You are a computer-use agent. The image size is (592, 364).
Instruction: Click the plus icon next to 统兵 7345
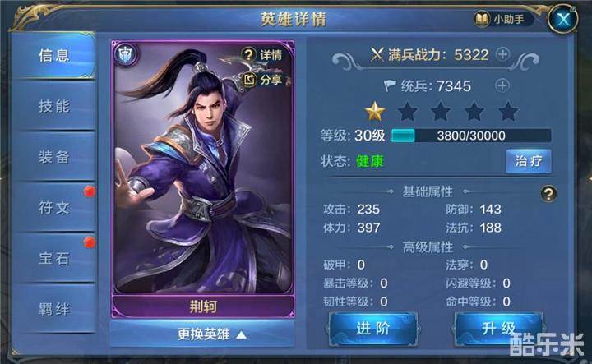502,85
